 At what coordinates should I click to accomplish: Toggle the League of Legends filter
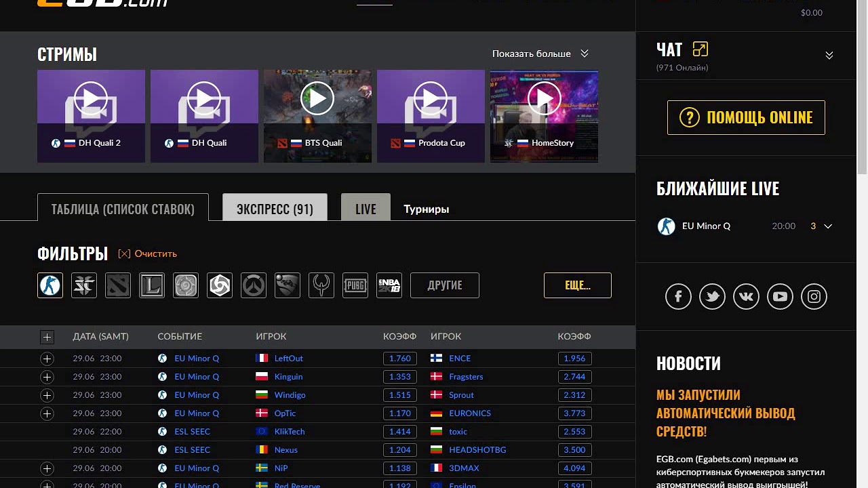click(152, 285)
